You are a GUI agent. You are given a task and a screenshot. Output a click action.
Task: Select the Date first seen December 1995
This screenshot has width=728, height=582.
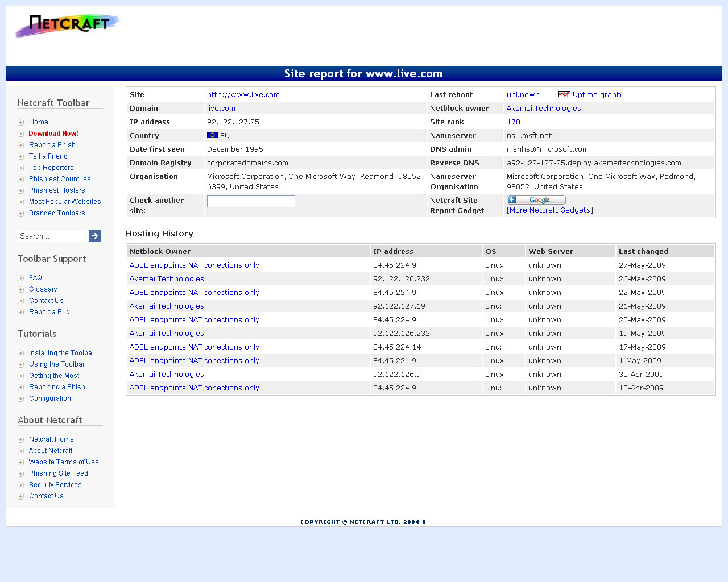click(235, 149)
